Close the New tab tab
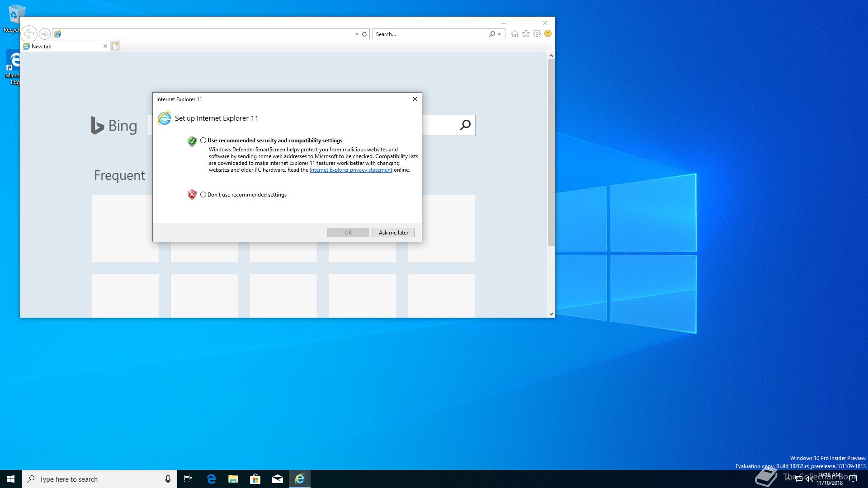The image size is (868, 488). coord(105,46)
